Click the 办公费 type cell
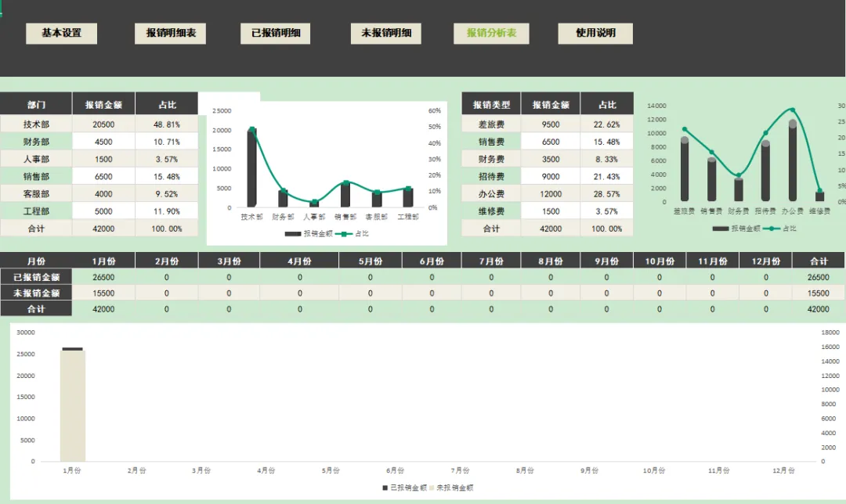Viewport: 846px width, 504px height. pos(491,193)
